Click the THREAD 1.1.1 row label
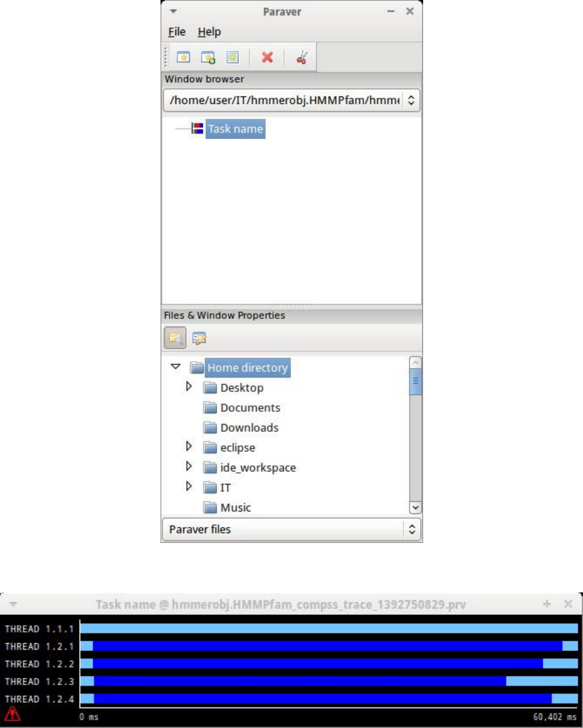 [x=39, y=628]
